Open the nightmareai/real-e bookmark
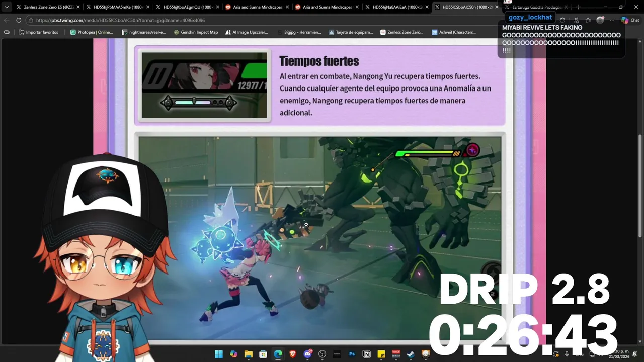The image size is (644, 362). (144, 32)
